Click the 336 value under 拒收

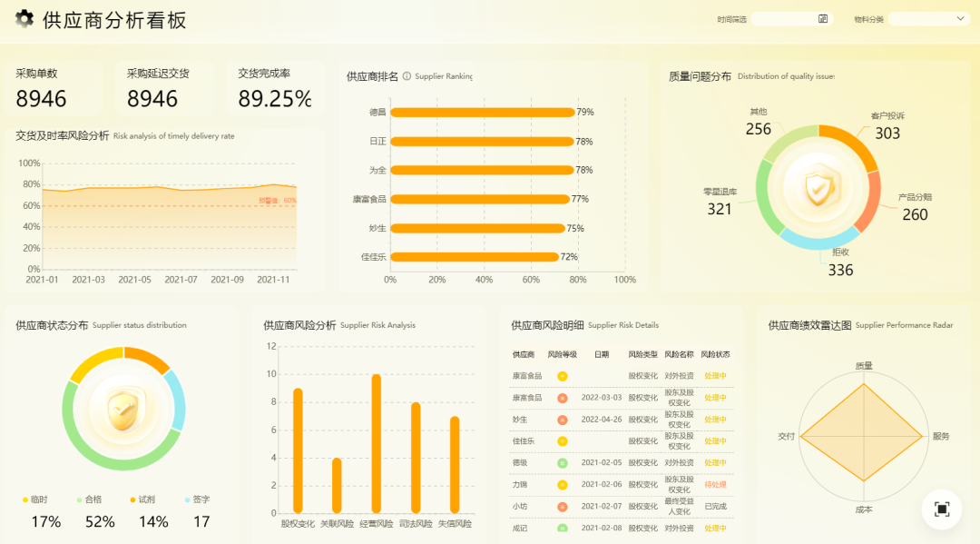click(840, 270)
